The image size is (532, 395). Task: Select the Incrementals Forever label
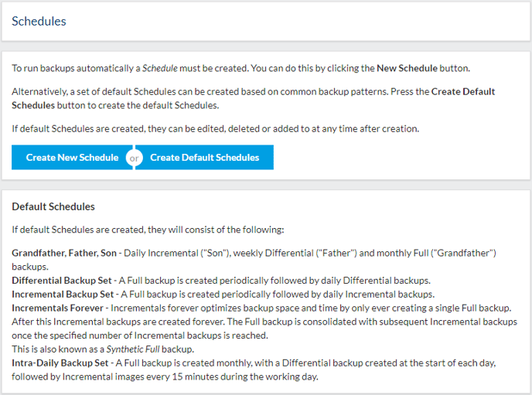tap(57, 308)
